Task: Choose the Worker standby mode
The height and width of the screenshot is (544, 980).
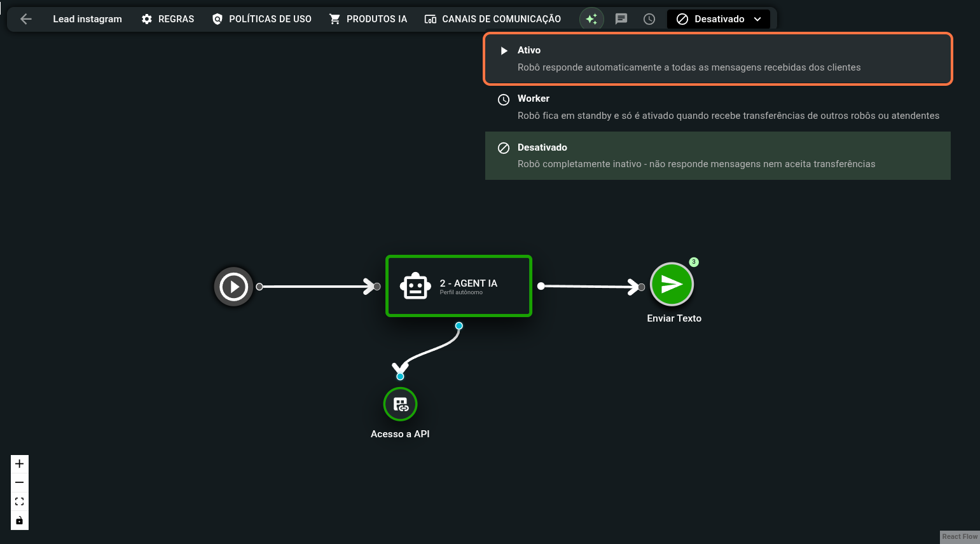Action: click(717, 107)
